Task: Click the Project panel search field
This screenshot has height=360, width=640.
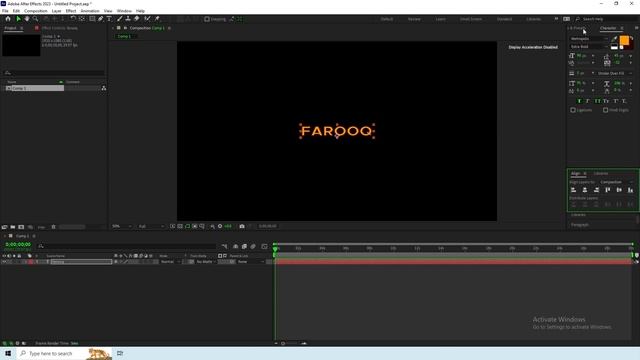Action: [53, 73]
